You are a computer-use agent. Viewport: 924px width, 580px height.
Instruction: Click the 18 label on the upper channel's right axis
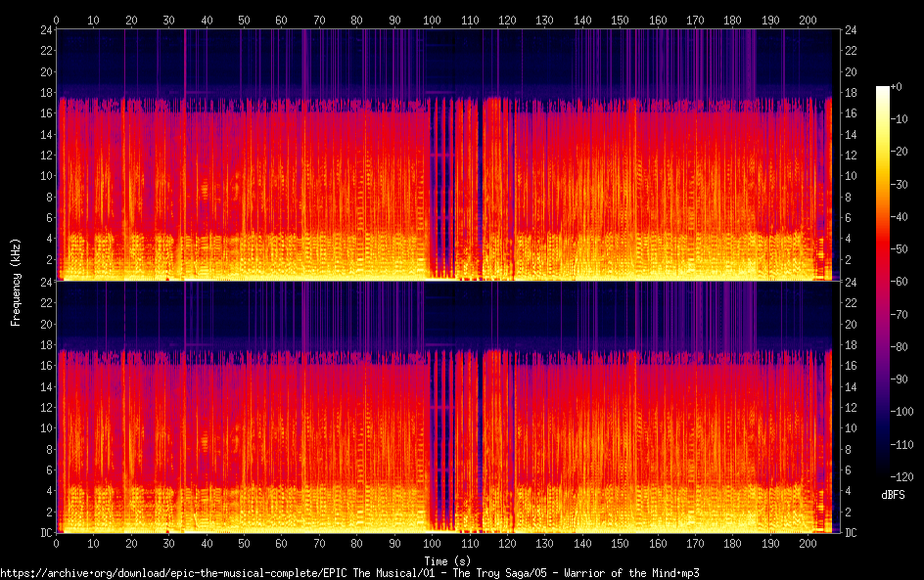click(x=851, y=92)
